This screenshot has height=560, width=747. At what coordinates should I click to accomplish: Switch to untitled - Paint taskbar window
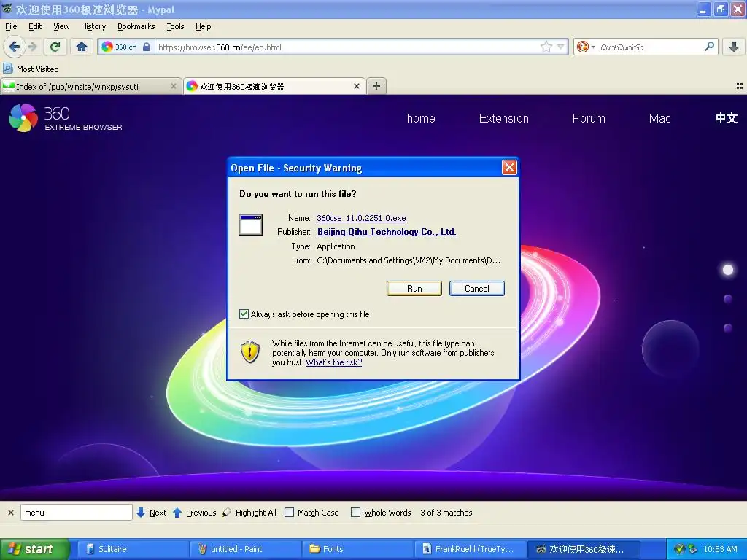pyautogui.click(x=245, y=549)
